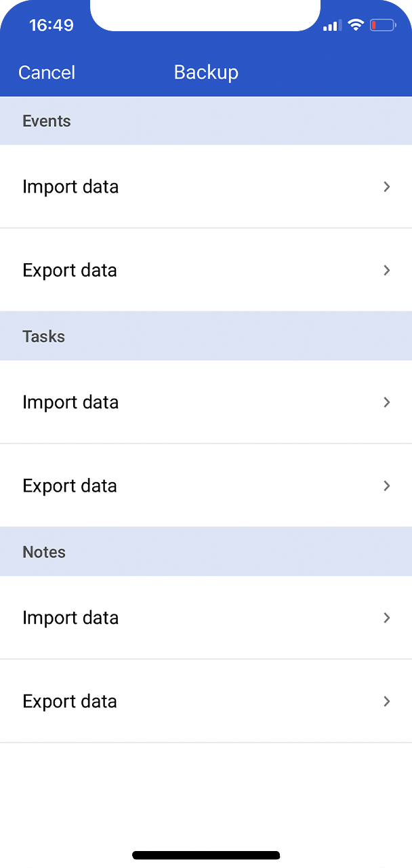The height and width of the screenshot is (868, 412).
Task: Tap the Notes section header
Action: pos(44,552)
